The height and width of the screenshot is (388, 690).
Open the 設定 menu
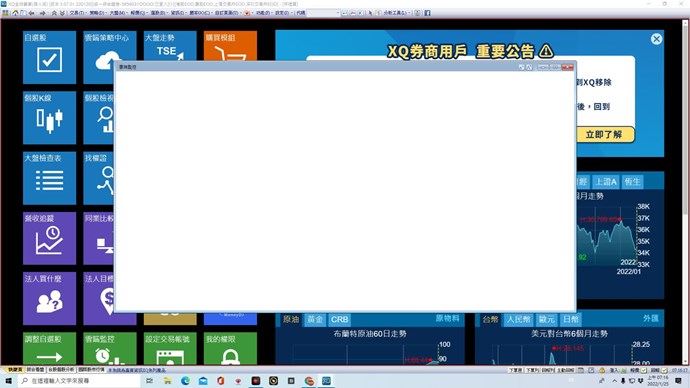(283, 13)
